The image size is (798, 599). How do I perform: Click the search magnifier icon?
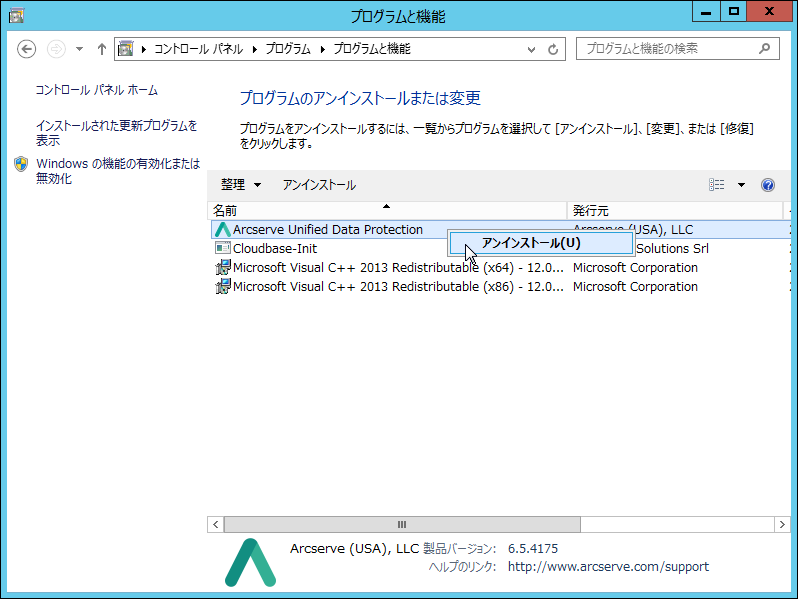[764, 49]
